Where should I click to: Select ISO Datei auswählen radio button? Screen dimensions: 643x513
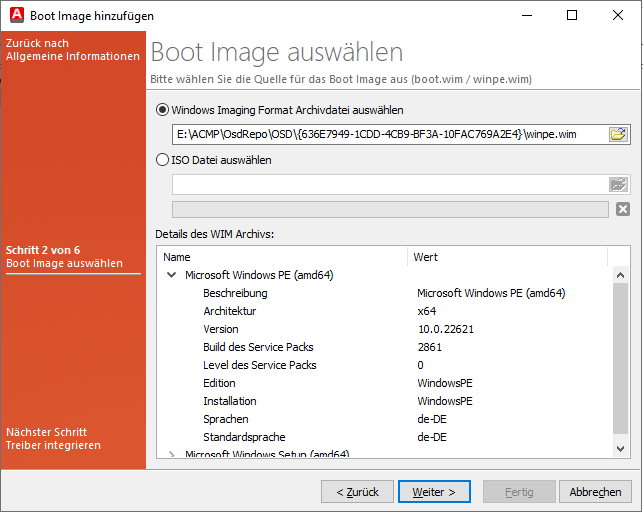pos(162,160)
